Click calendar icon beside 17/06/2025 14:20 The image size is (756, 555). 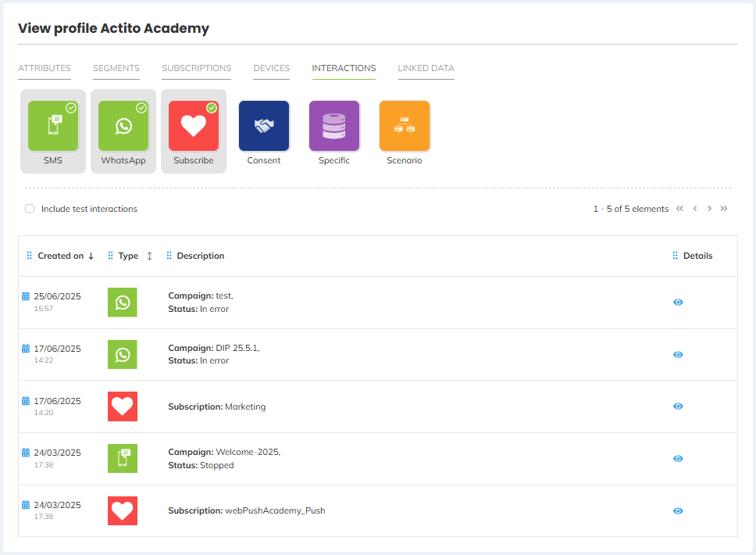coord(26,400)
